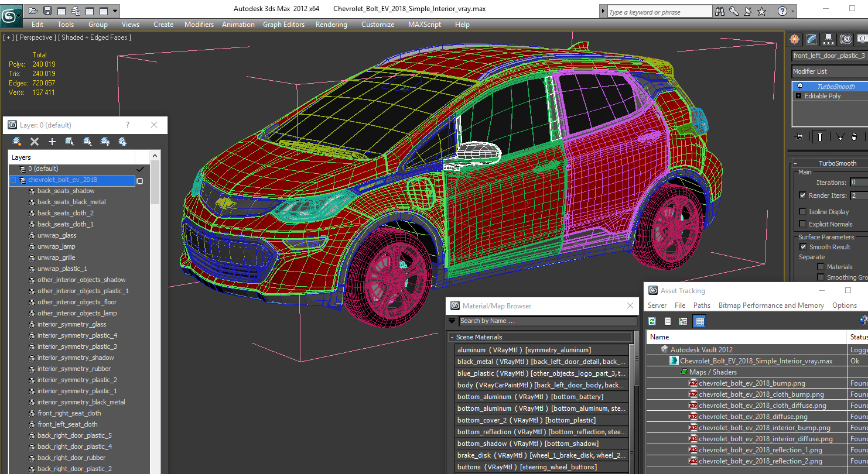Open the Quick Access toolbar dropdown arrow
868x474 pixels.
click(x=115, y=11)
